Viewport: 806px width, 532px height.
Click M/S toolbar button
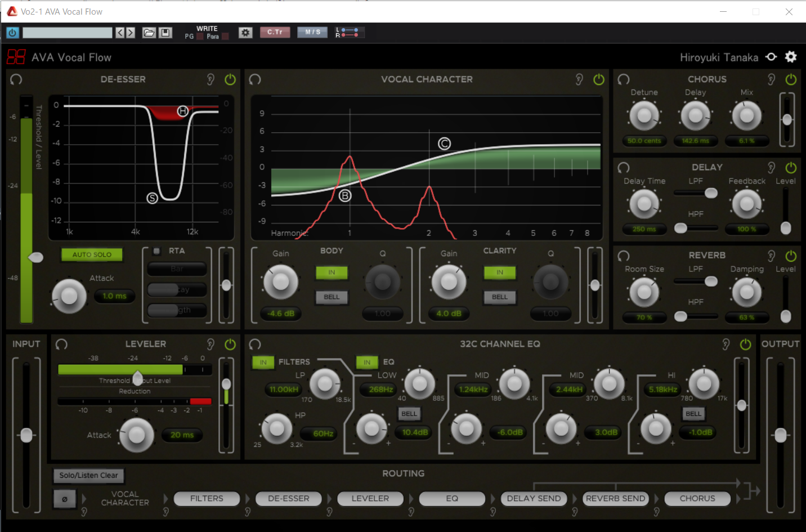point(312,32)
